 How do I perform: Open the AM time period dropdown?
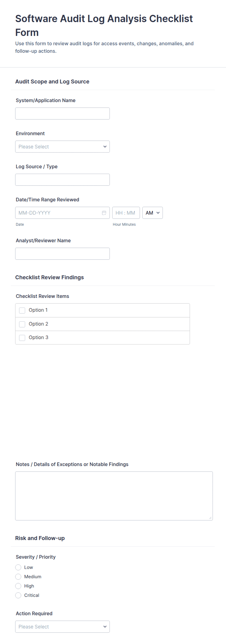pos(153,213)
